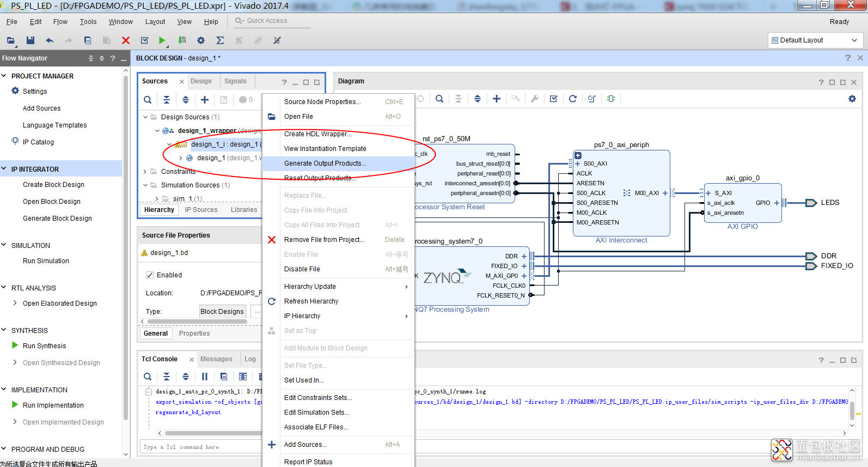Click the Copy icon in Tcl Console toolbar

tap(224, 377)
